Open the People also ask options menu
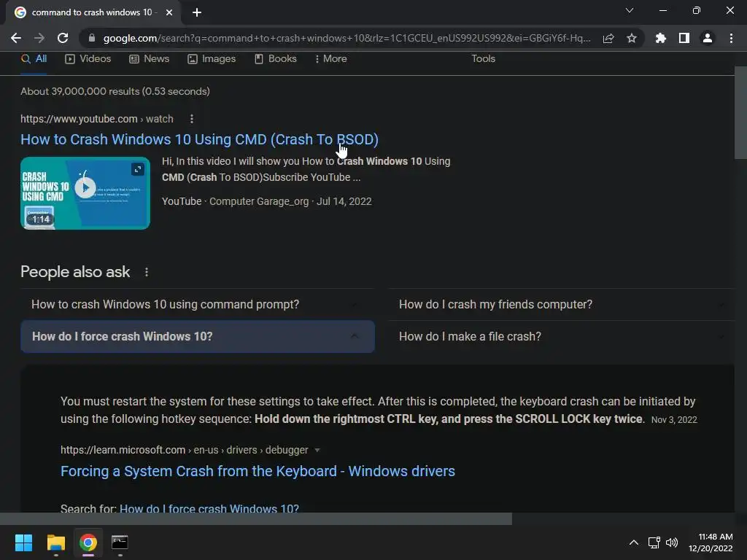Screen dimensions: 747x560 146,272
